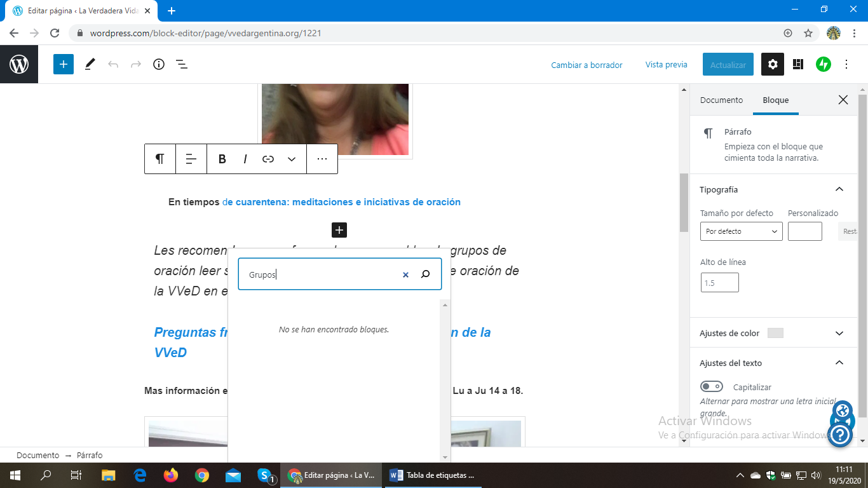The image size is (868, 488).
Task: Change text alignment in block toolbar
Action: [191, 159]
